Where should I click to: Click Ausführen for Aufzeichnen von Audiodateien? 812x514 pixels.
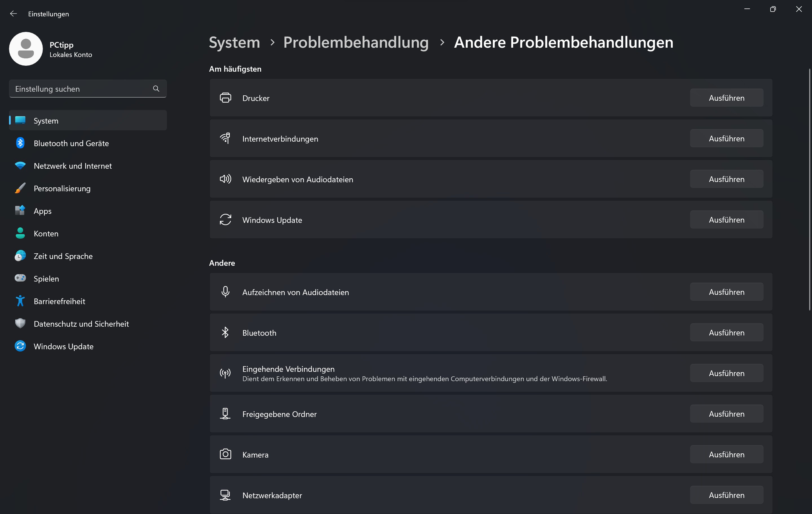[x=726, y=292]
